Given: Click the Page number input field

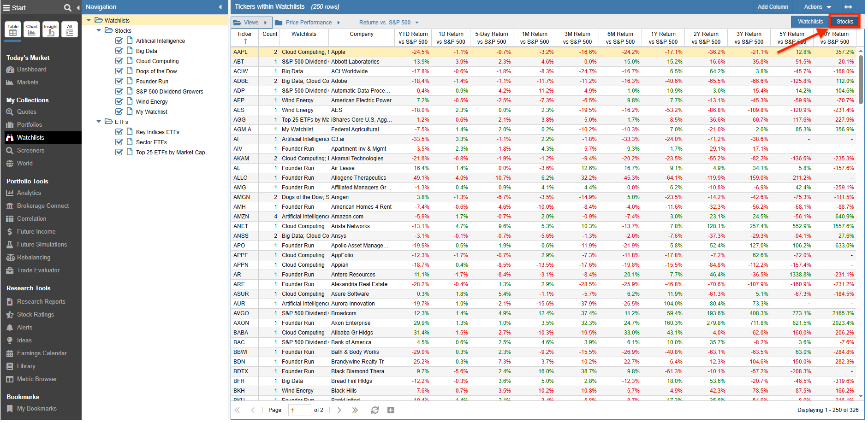Looking at the screenshot, I should [299, 410].
